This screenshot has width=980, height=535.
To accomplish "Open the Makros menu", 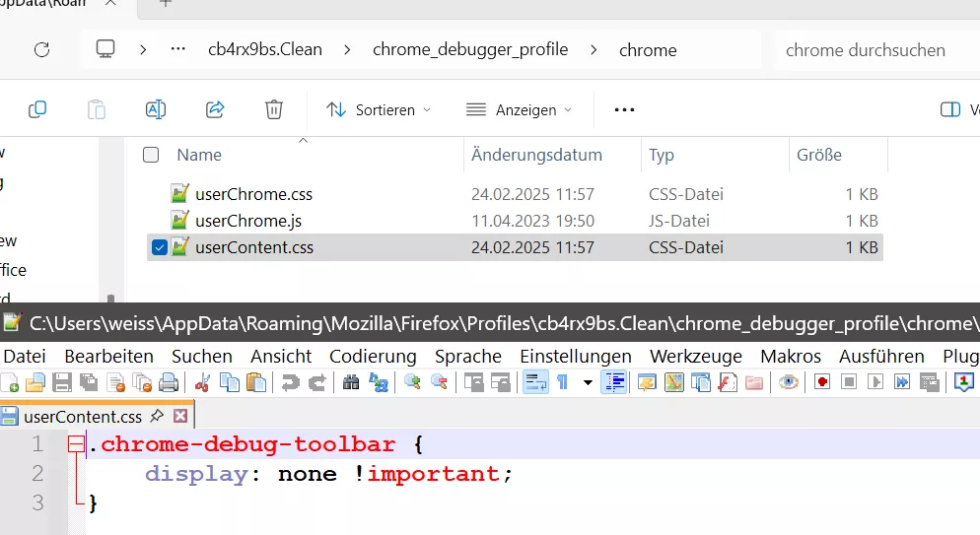I will 791,356.
